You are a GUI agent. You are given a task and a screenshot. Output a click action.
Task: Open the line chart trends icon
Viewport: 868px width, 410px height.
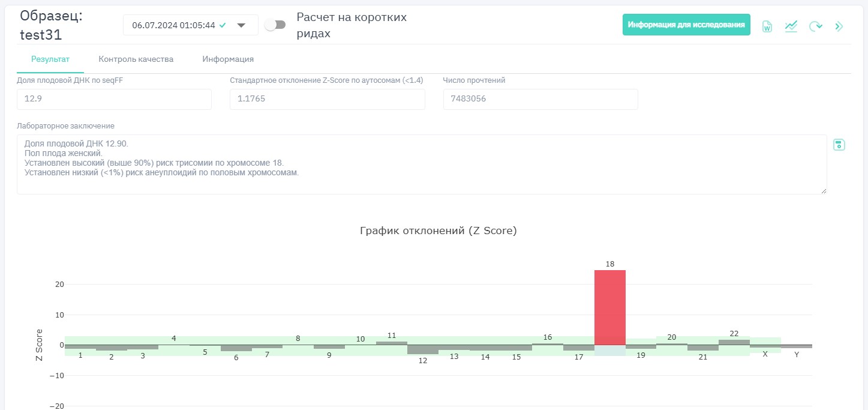(791, 26)
